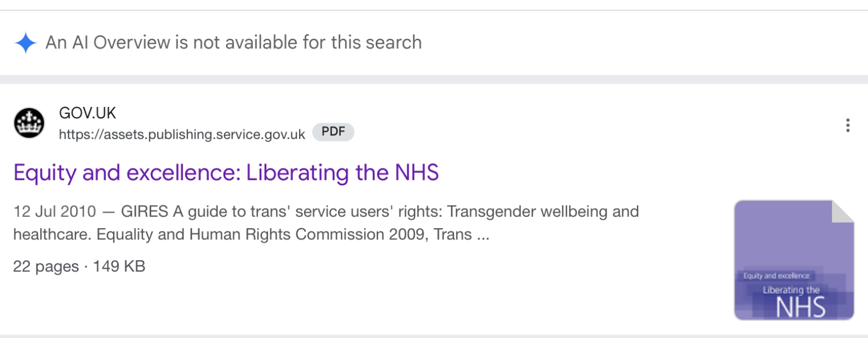Click the GOV.UK site name
Viewport: 868px width, 338px height.
tap(87, 113)
